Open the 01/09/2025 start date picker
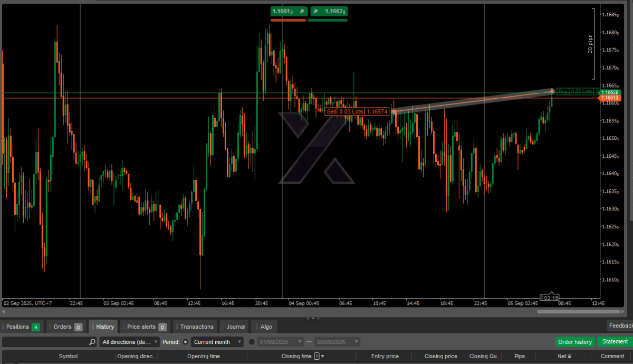 click(281, 342)
